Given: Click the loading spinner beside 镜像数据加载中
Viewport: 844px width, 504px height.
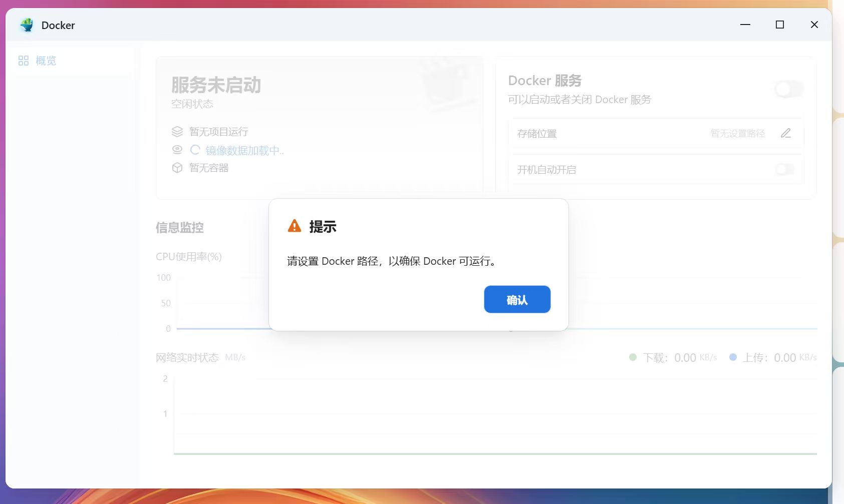Looking at the screenshot, I should (x=195, y=150).
